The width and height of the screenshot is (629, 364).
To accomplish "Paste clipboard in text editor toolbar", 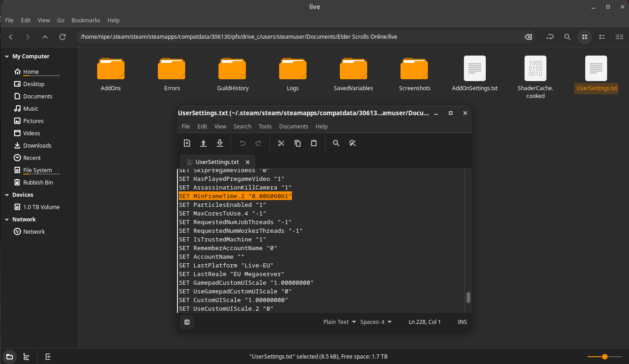I will (x=314, y=143).
